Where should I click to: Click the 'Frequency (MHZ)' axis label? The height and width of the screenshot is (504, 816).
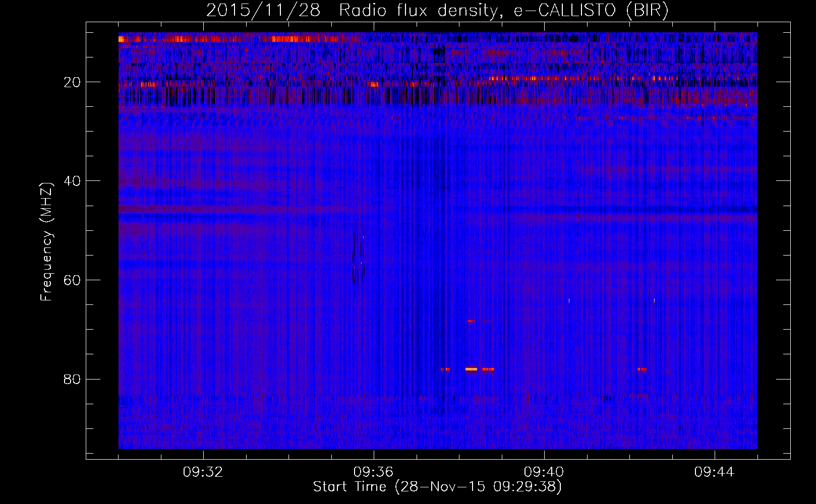coord(46,242)
